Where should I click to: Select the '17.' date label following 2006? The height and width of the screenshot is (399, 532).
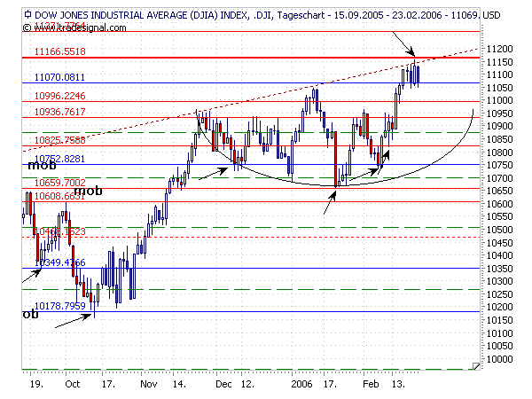coord(330,385)
